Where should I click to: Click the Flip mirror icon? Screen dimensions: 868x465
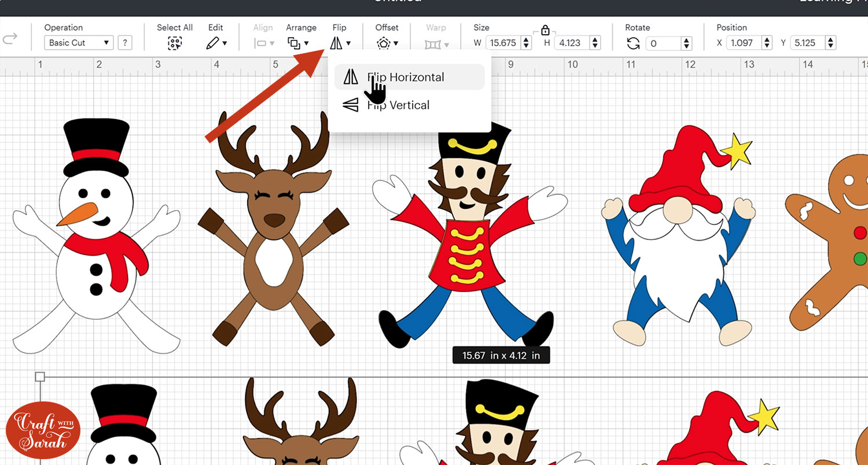[x=337, y=42]
